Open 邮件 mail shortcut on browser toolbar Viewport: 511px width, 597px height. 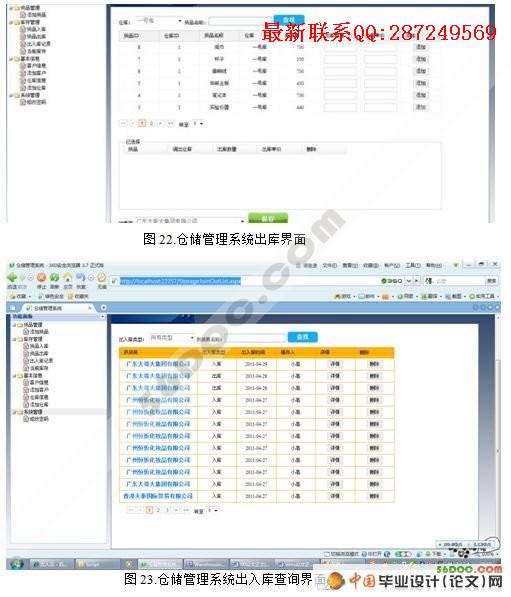pyautogui.click(x=367, y=296)
